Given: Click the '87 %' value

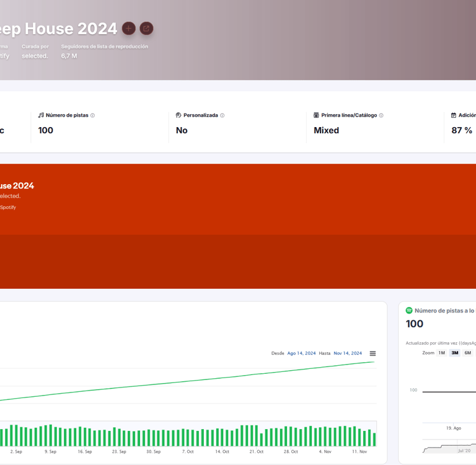Looking at the screenshot, I should pyautogui.click(x=462, y=130).
